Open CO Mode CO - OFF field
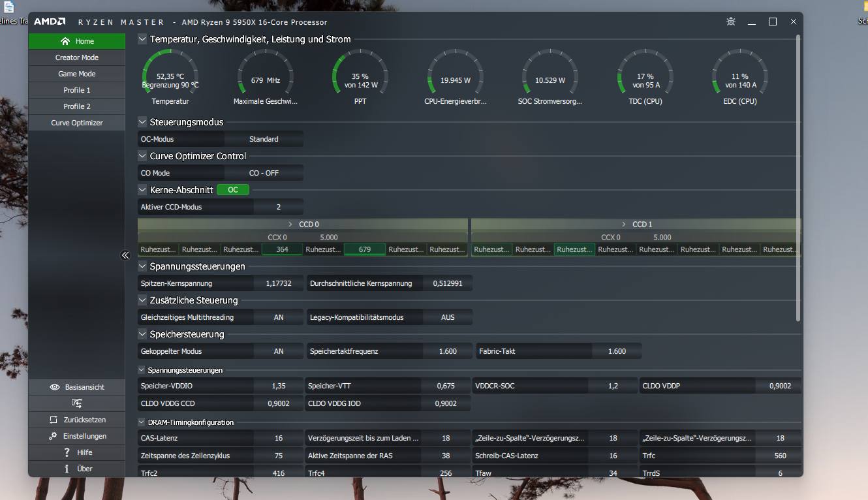Viewport: 868px width, 500px height. click(264, 173)
